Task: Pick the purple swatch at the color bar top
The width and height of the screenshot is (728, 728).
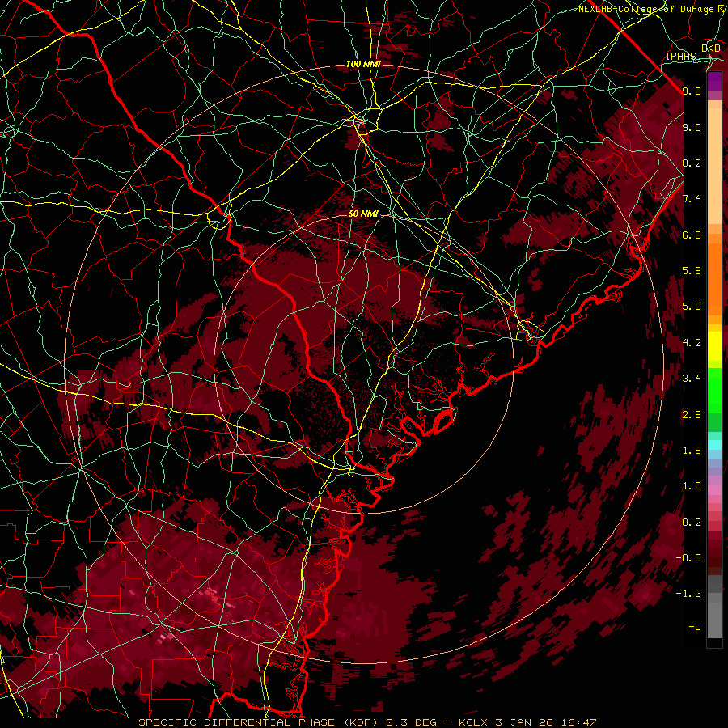Action: tap(714, 81)
